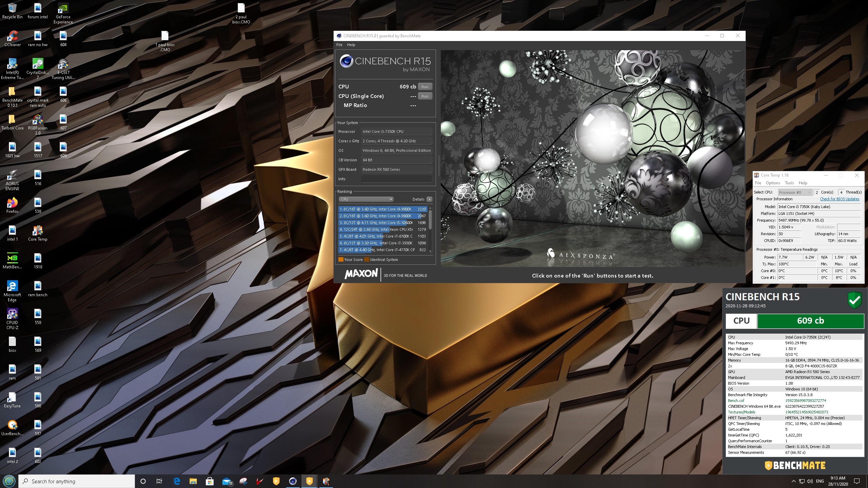Open the 'bios' text file on desktop
868x488 pixels.
click(x=12, y=344)
